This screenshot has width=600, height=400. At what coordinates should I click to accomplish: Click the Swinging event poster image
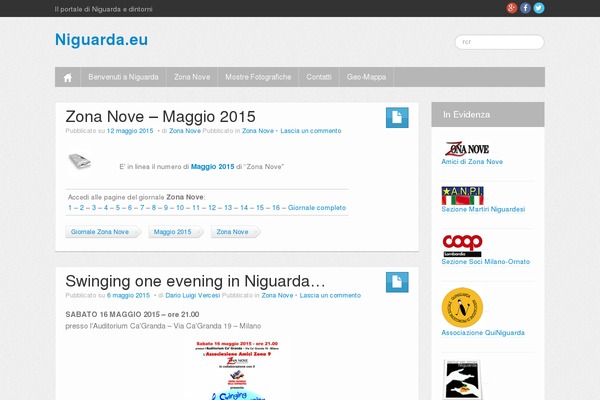tap(237, 370)
